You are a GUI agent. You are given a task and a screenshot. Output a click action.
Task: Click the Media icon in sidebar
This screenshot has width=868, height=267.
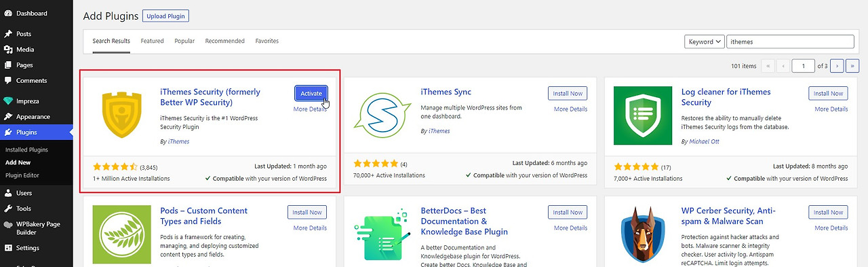click(8, 49)
